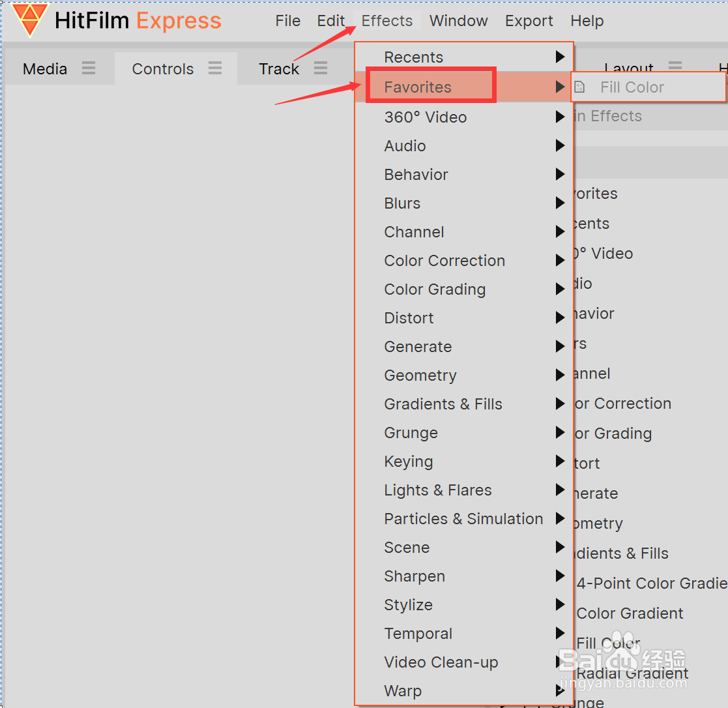The height and width of the screenshot is (708, 728).
Task: Expand the Distort submenu
Action: (x=464, y=317)
